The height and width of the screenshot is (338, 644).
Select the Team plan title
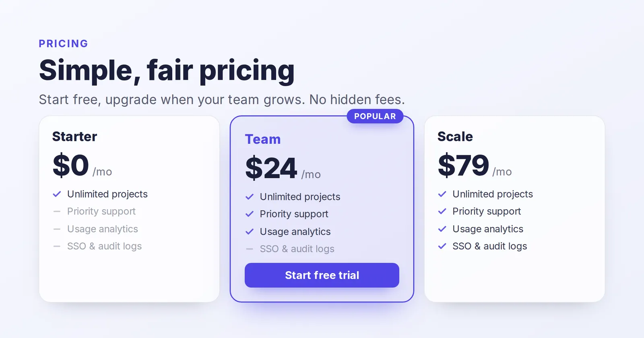(x=263, y=139)
